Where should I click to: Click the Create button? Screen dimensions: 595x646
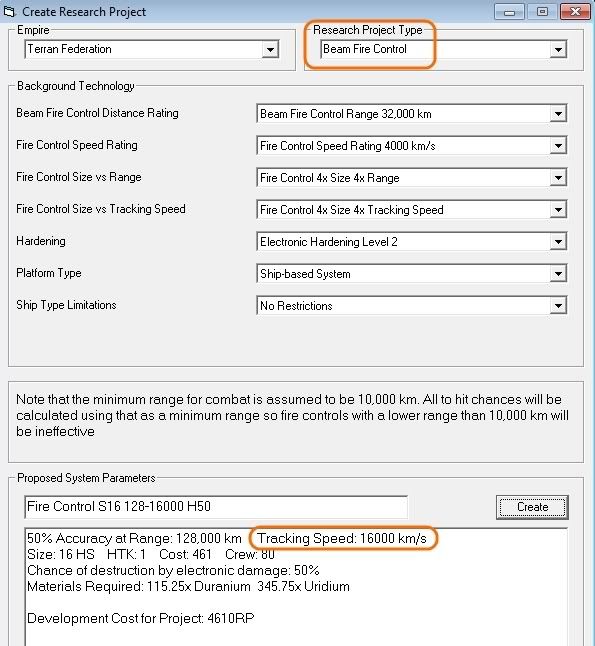tap(532, 507)
